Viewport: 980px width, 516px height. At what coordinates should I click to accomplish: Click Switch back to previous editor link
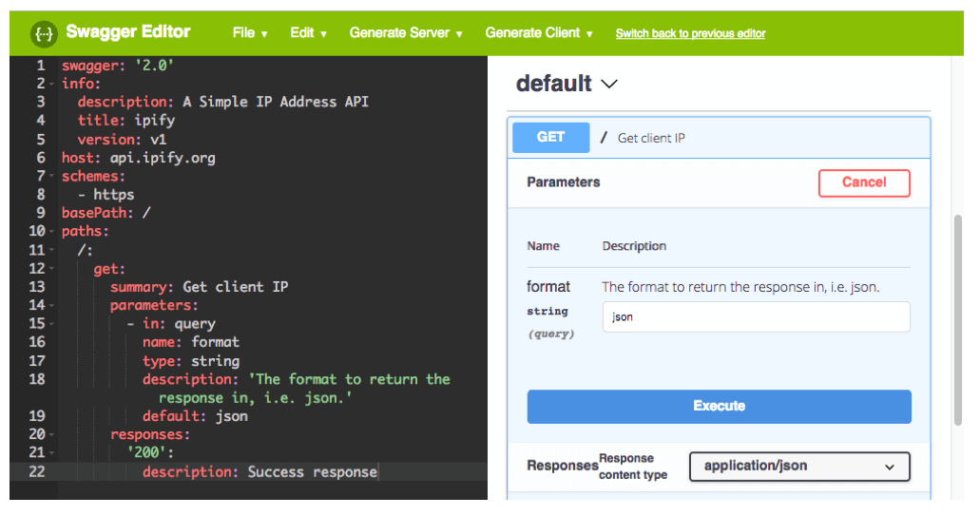(x=690, y=33)
